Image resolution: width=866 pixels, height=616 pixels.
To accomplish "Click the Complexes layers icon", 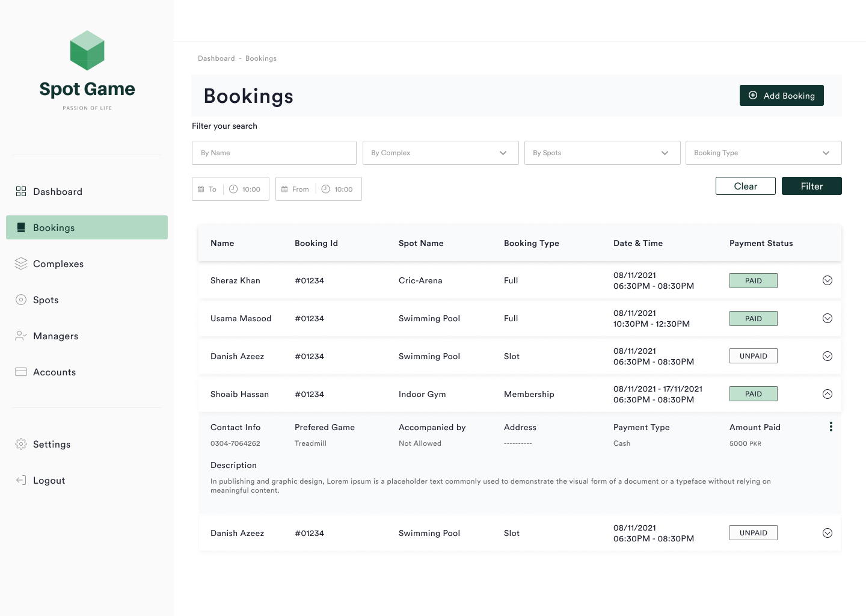I will (x=21, y=263).
